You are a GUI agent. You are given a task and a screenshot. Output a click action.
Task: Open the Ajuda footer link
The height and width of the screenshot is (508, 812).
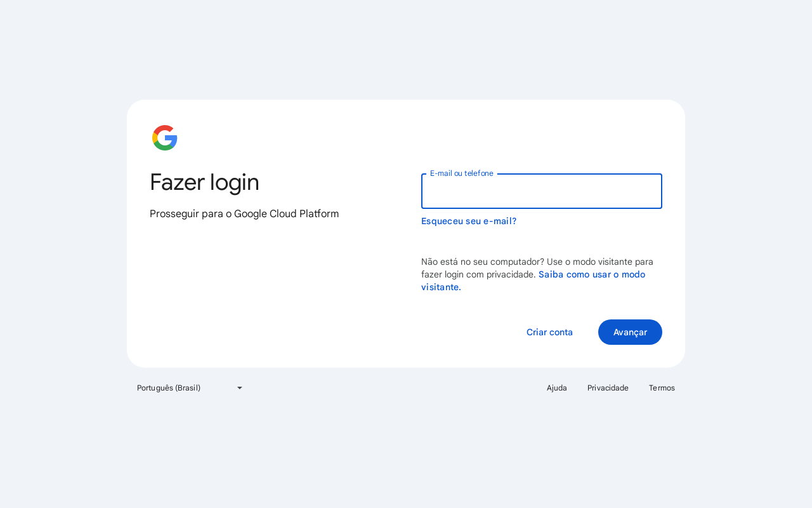[x=557, y=388]
